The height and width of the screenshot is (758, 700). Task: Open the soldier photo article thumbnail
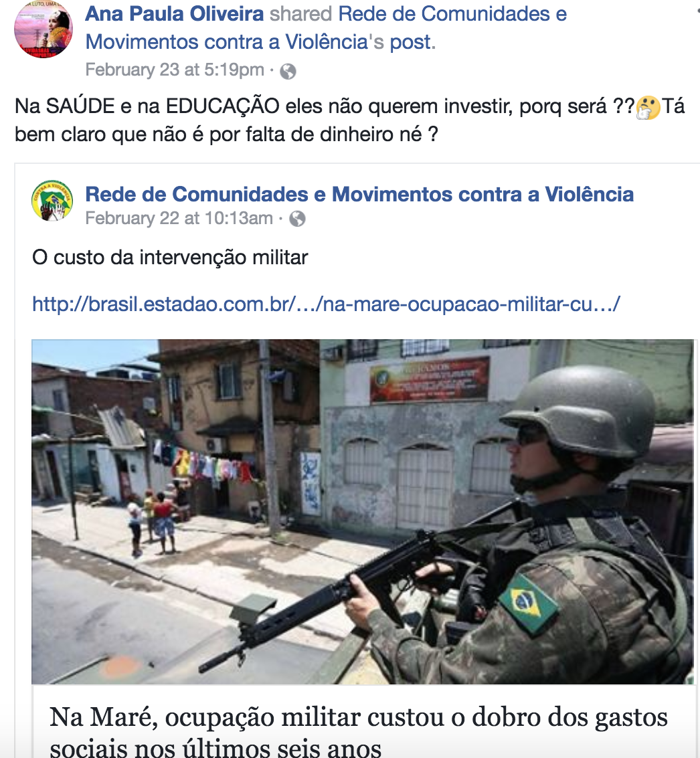pyautogui.click(x=363, y=511)
